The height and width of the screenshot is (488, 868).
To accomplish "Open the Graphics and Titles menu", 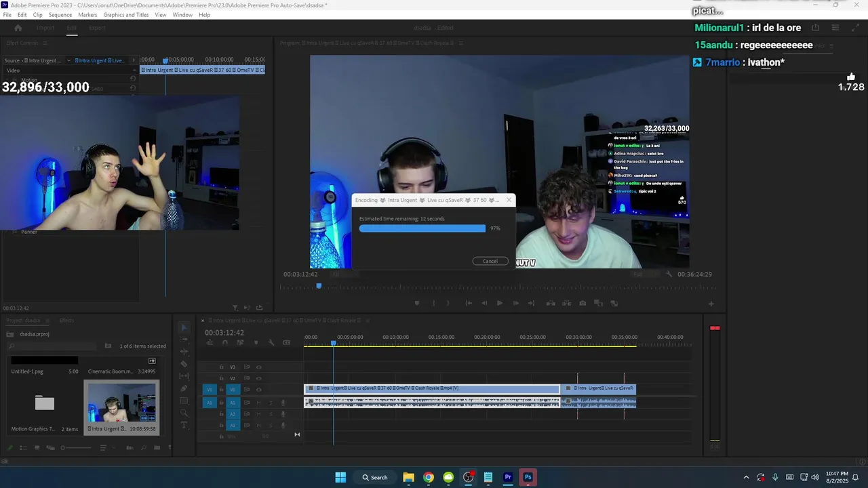I will 126,15.
